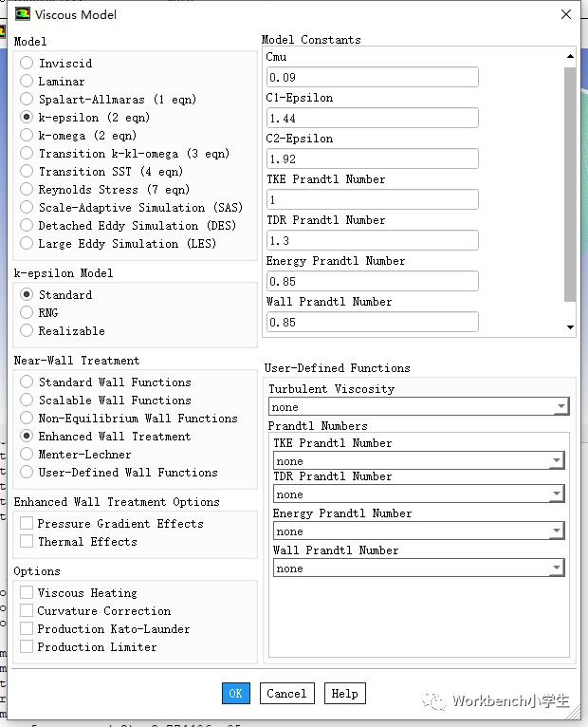Select Scale-Adaptive Simulation (SAS)
588x727 pixels.
click(x=27, y=207)
